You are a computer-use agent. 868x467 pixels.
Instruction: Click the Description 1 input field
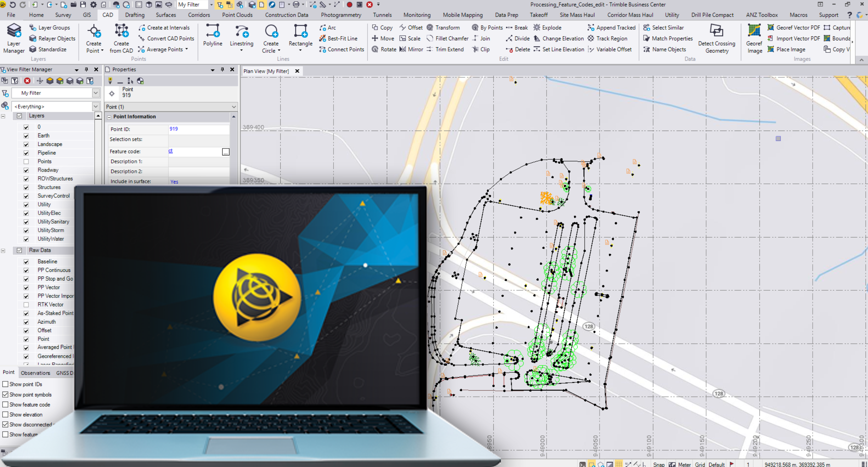click(x=199, y=161)
